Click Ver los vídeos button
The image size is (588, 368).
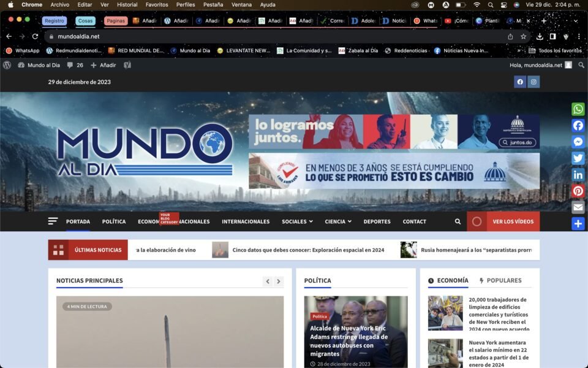(x=503, y=221)
